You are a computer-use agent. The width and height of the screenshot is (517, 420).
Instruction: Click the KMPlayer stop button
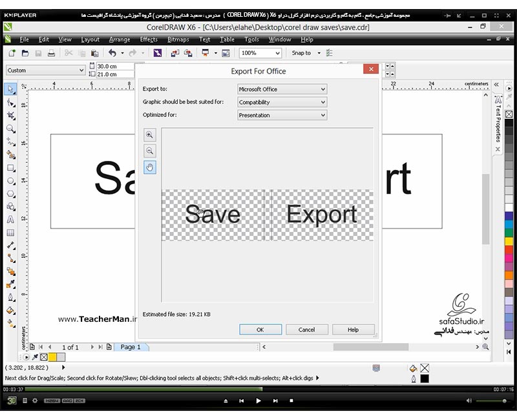tap(291, 401)
